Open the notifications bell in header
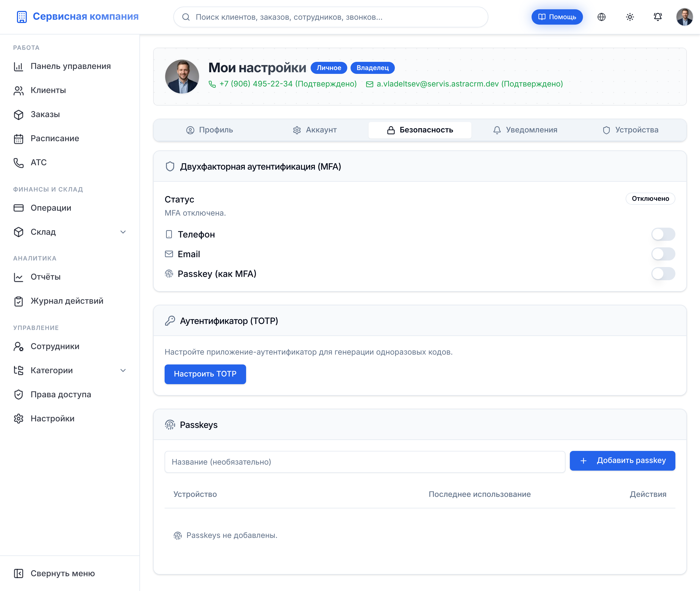 [x=658, y=17]
